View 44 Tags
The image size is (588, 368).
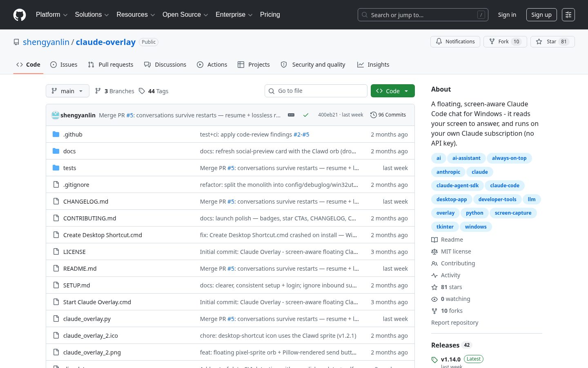(154, 91)
